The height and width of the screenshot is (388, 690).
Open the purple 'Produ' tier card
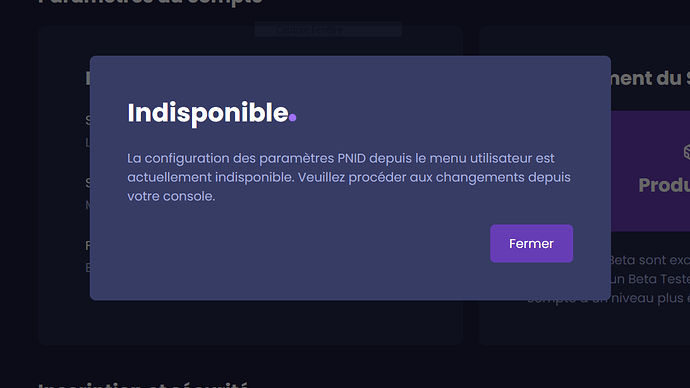click(x=650, y=171)
